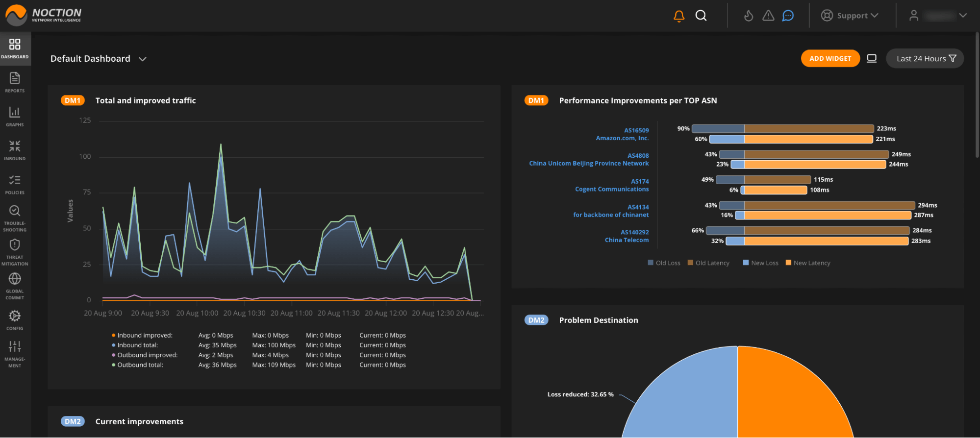Click the search magnifier icon
The width and height of the screenshot is (980, 438).
(701, 16)
